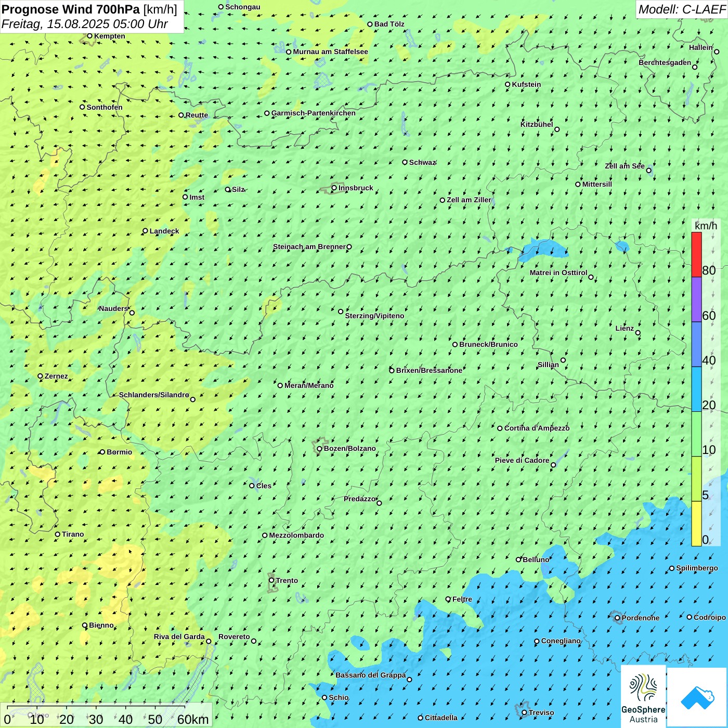
Task: Click the "Modell: C-LAEF" label
Action: tap(682, 9)
